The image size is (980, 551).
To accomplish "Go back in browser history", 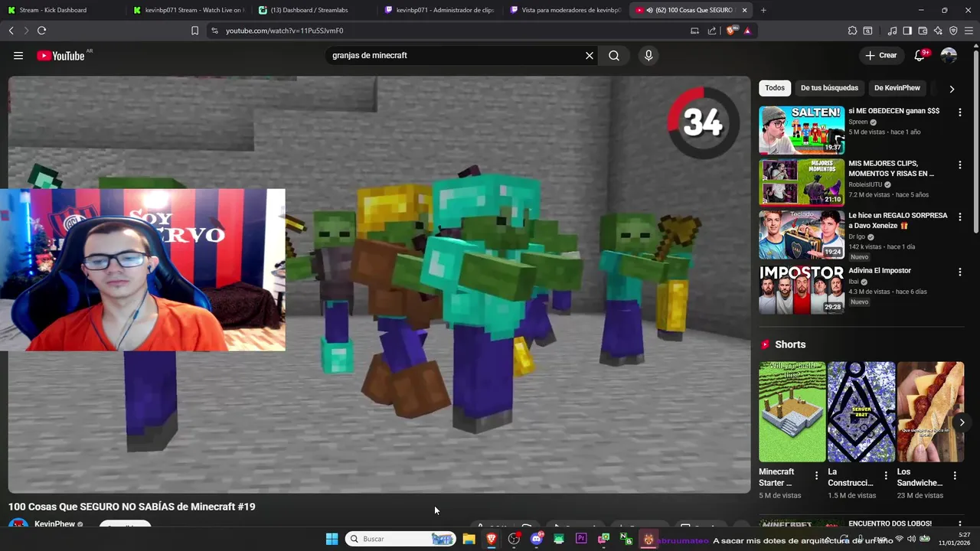I will [x=11, y=31].
